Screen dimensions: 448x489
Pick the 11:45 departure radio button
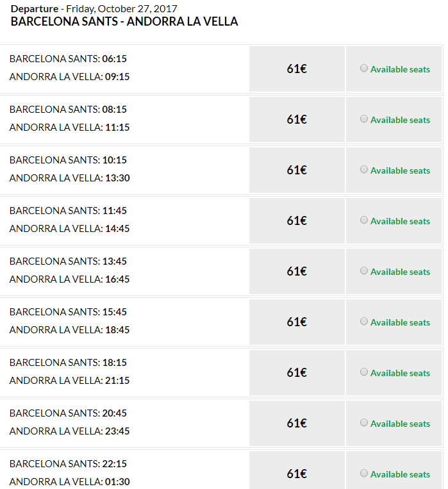click(364, 220)
